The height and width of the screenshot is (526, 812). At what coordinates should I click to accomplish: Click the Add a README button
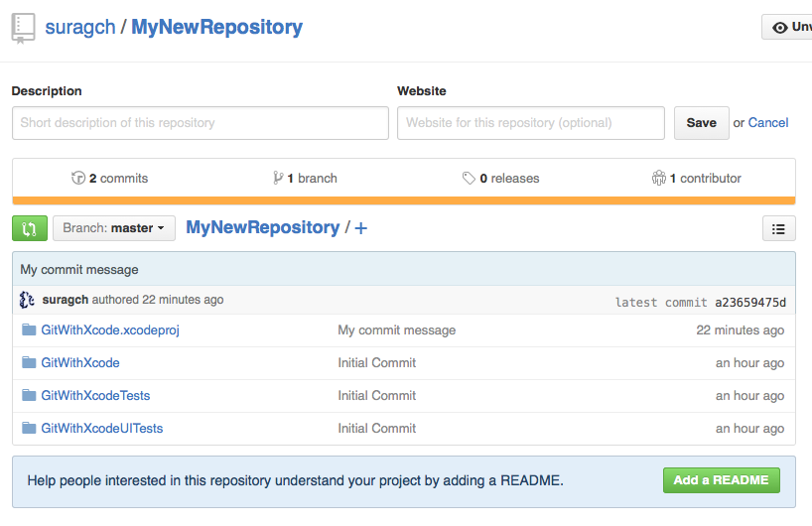pyautogui.click(x=722, y=480)
